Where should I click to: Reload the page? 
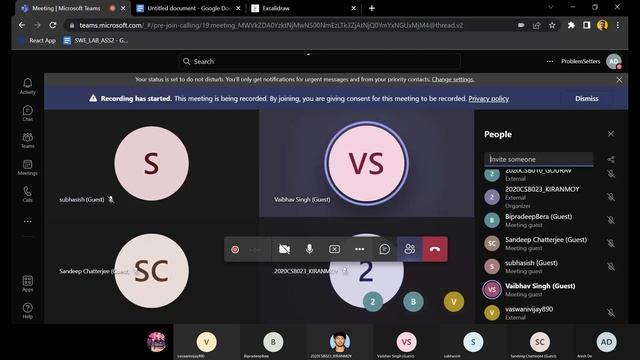pos(53,25)
